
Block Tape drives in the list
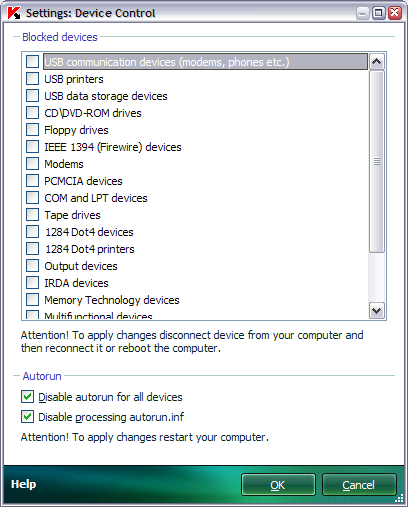pyautogui.click(x=32, y=215)
